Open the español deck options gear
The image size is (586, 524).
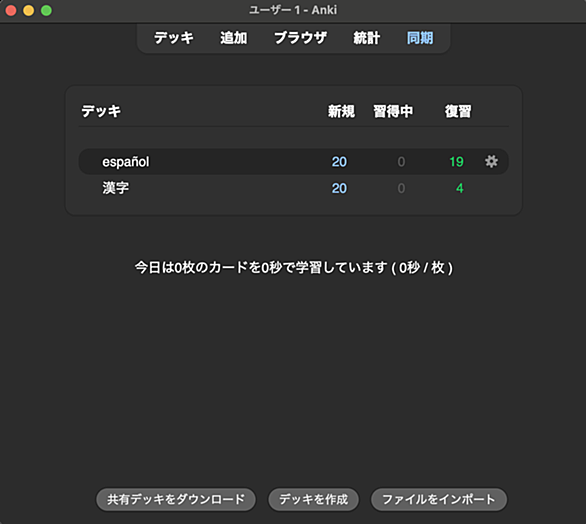tap(491, 161)
